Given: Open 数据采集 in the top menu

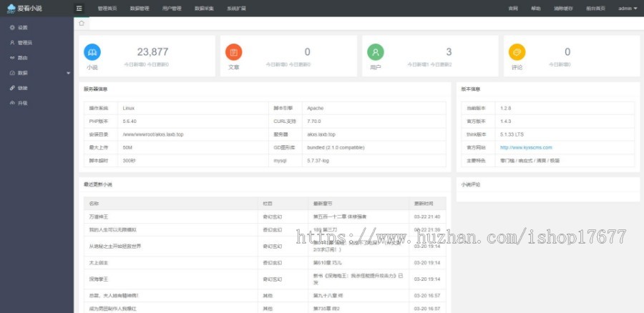Looking at the screenshot, I should pyautogui.click(x=204, y=8).
